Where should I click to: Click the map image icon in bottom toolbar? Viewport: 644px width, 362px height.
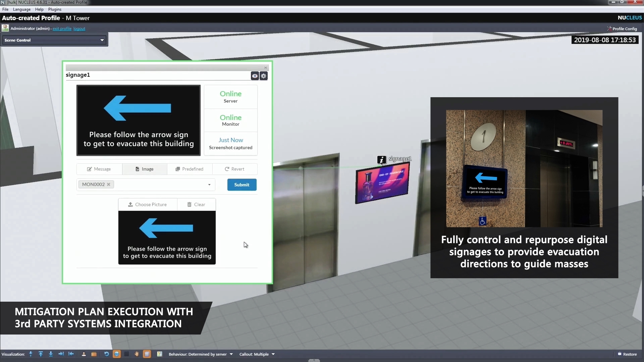point(160,354)
